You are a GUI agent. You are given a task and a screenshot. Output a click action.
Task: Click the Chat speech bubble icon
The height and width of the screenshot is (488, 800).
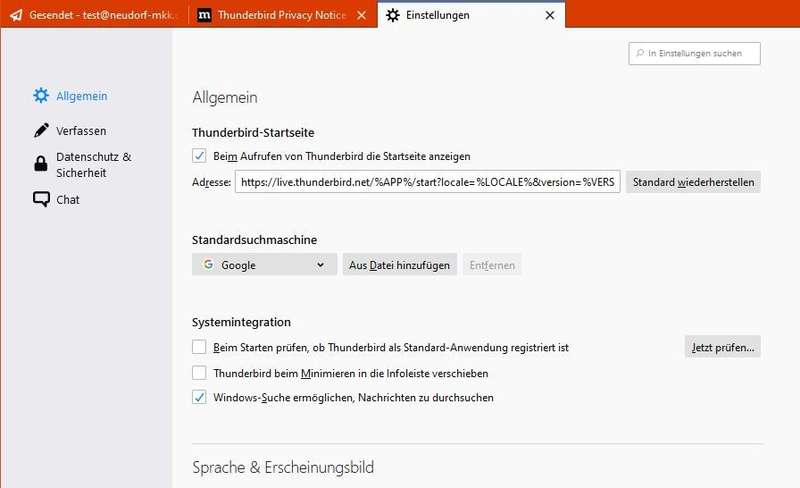[41, 199]
